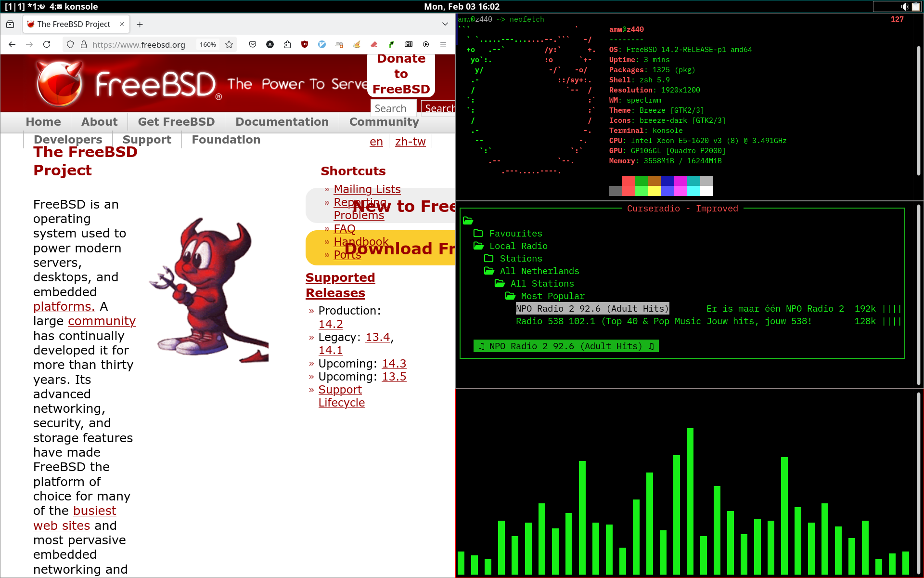Viewport: 924px width, 578px height.
Task: Switch site language to zh-tw
Action: pos(410,142)
